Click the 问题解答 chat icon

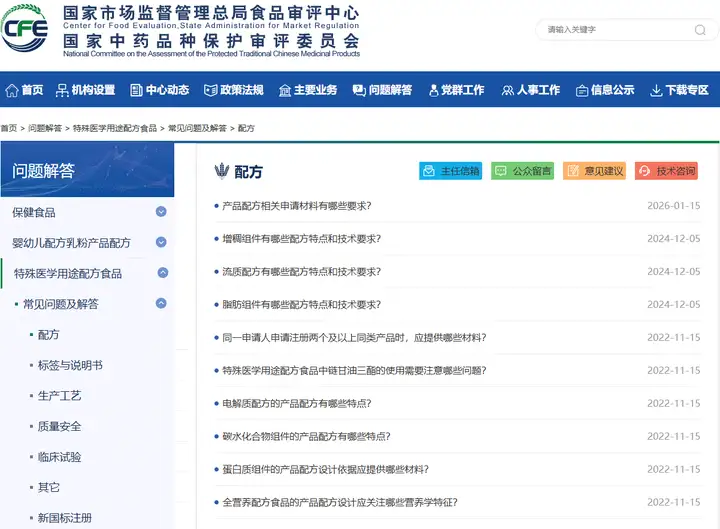[359, 90]
